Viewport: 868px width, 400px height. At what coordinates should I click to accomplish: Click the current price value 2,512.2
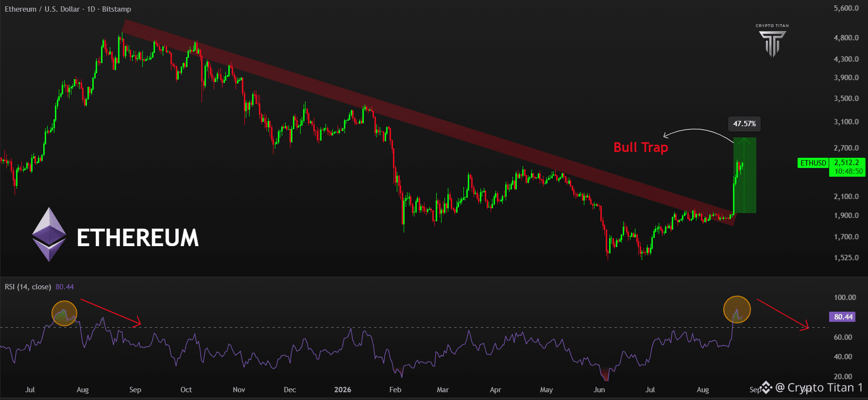tap(847, 163)
